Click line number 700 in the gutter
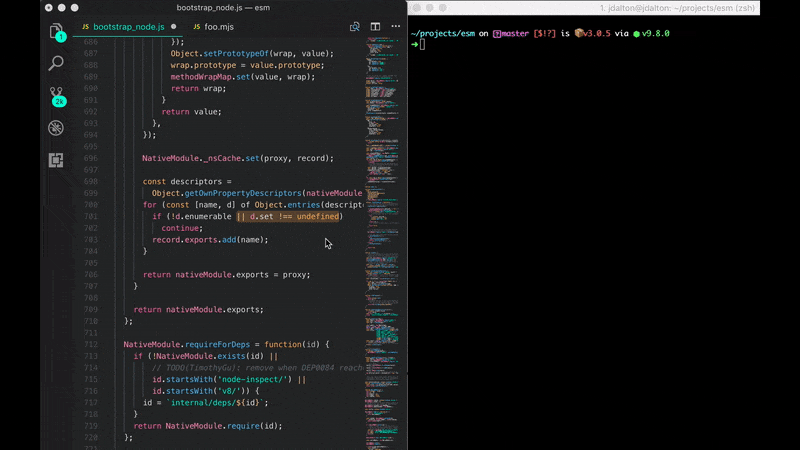Screen dimensions: 800x450 (90, 205)
